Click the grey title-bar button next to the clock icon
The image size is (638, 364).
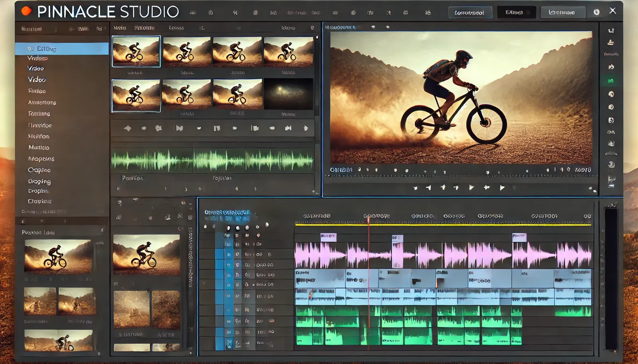(563, 12)
